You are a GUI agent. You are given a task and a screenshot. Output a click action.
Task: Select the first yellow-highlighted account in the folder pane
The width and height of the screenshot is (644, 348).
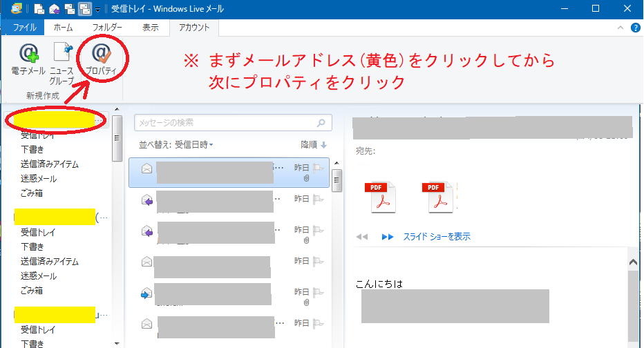coord(55,121)
